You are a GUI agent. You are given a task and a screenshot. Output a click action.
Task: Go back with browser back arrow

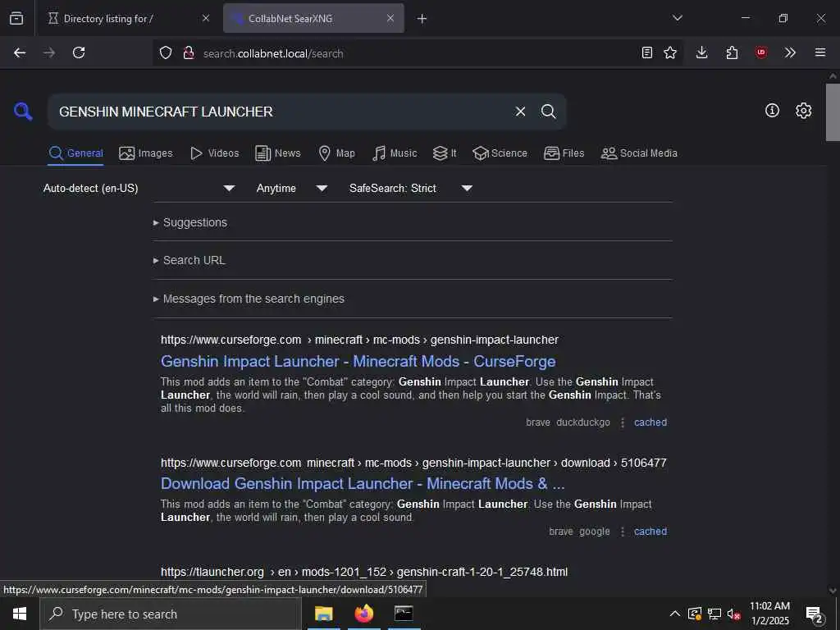(x=20, y=52)
